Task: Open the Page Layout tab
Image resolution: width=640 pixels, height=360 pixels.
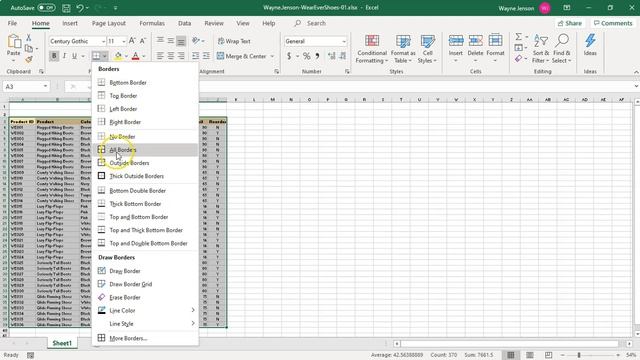Action: tap(109, 23)
